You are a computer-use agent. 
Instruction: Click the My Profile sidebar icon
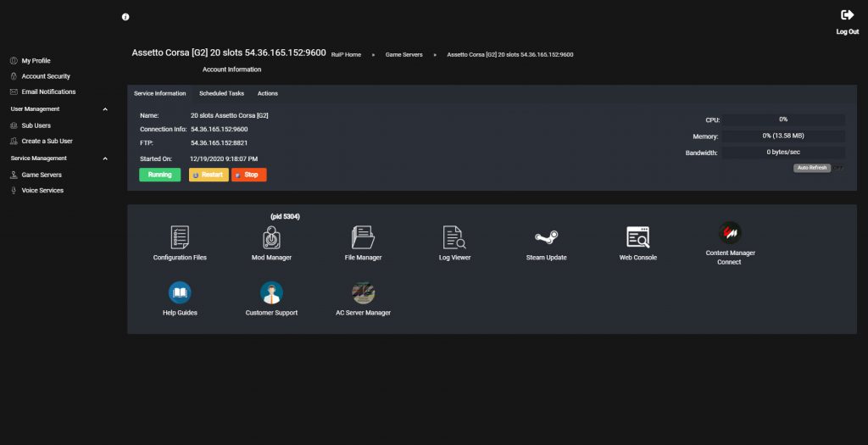(x=14, y=61)
